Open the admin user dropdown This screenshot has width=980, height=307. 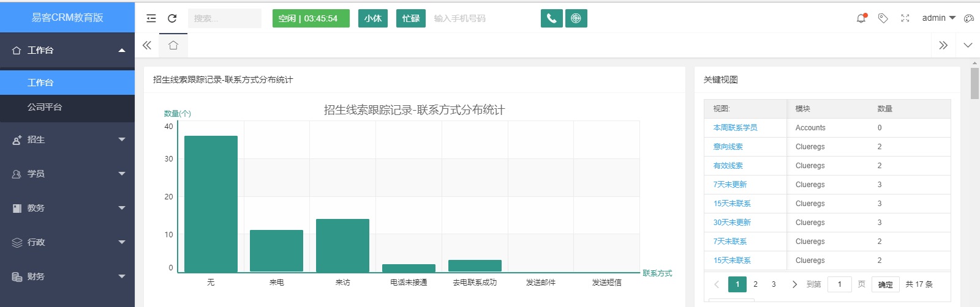pos(938,18)
